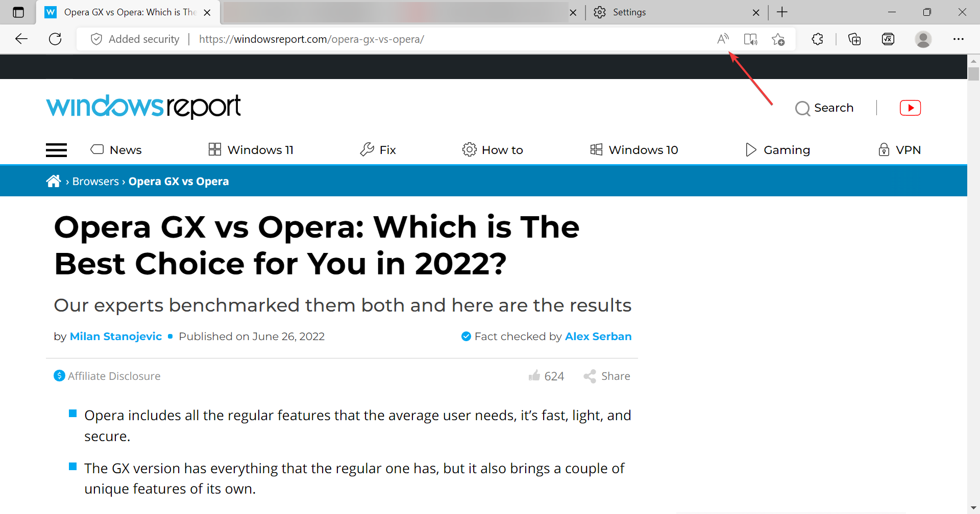
Task: Click the article headline text
Action: point(316,245)
